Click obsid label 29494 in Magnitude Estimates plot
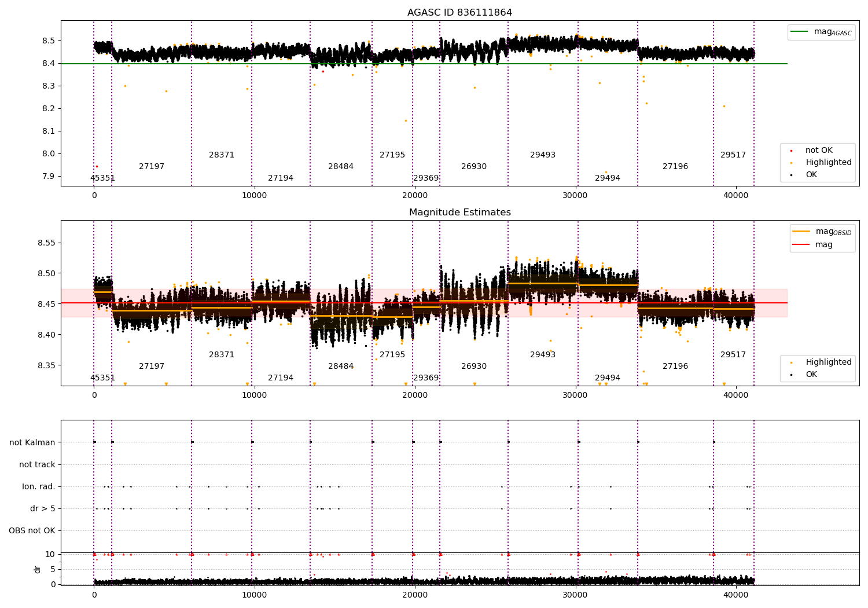Image resolution: width=868 pixels, height=608 pixels. click(x=608, y=378)
